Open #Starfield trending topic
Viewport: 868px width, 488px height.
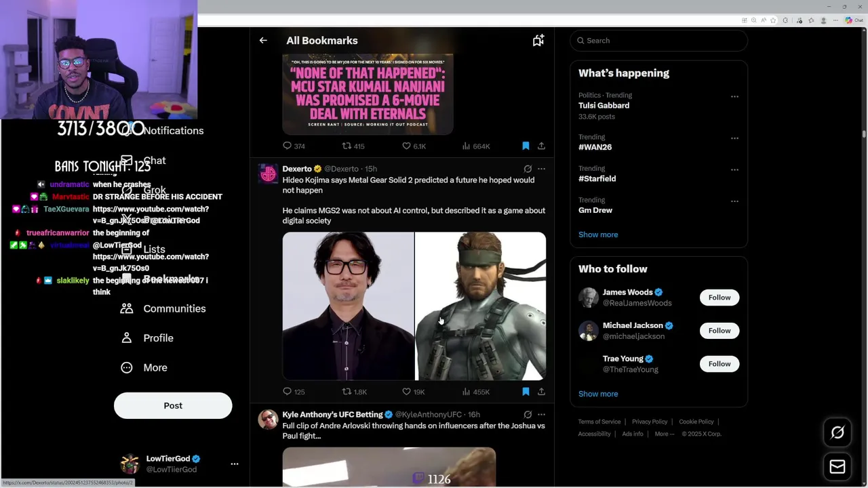pos(597,179)
